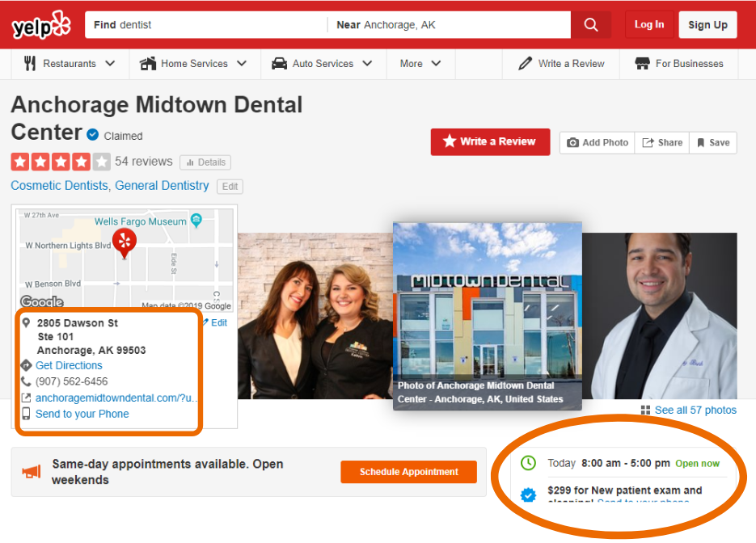
Task: Click the Yelp logo
Action: point(41,24)
